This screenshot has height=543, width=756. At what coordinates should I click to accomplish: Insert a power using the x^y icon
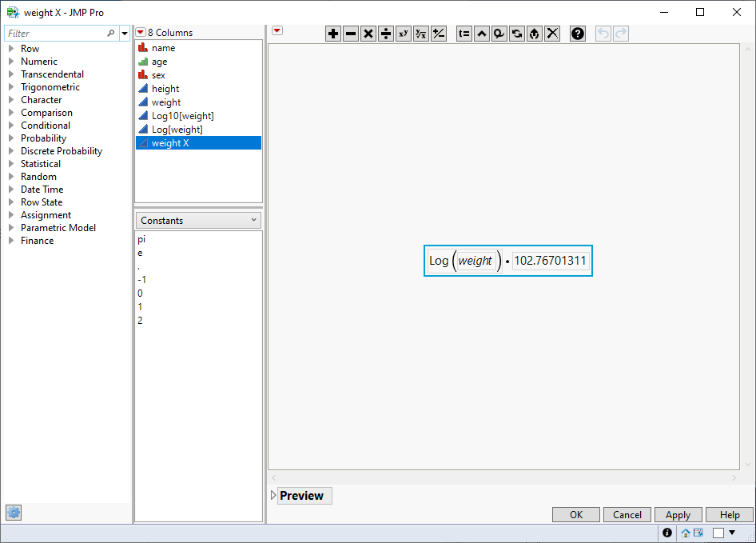(403, 34)
